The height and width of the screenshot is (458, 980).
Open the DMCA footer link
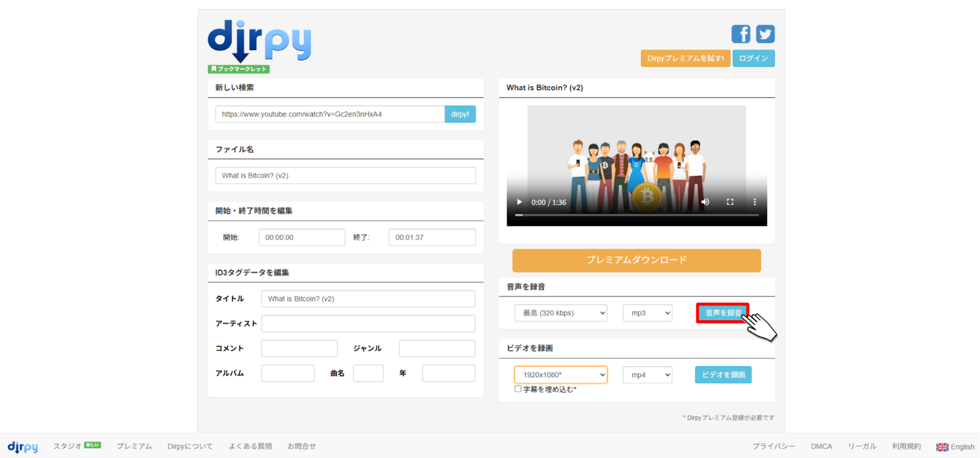(x=821, y=446)
